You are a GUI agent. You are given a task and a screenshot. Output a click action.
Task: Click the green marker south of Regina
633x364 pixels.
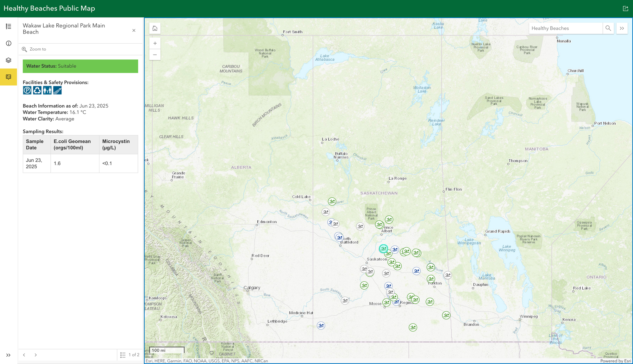[x=413, y=327]
